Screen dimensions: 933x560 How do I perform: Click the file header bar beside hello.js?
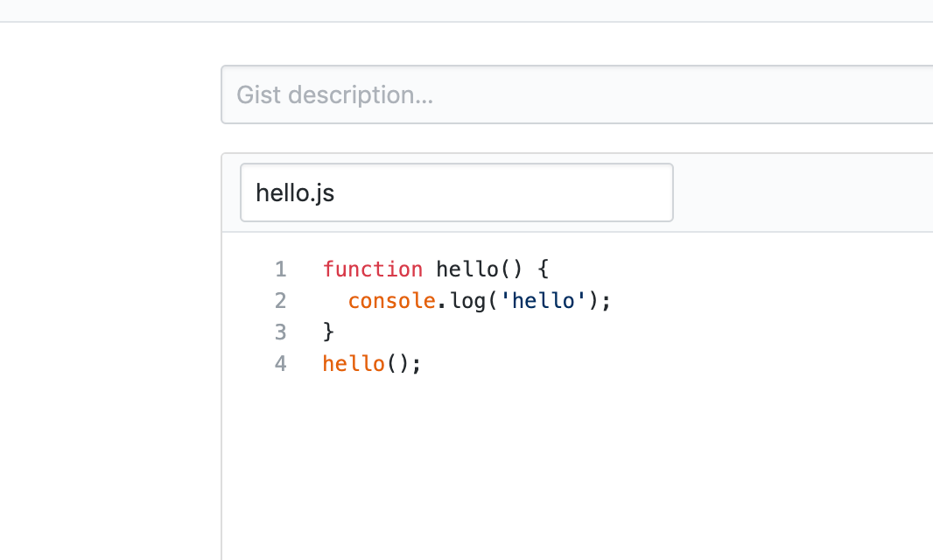pyautogui.click(x=788, y=192)
